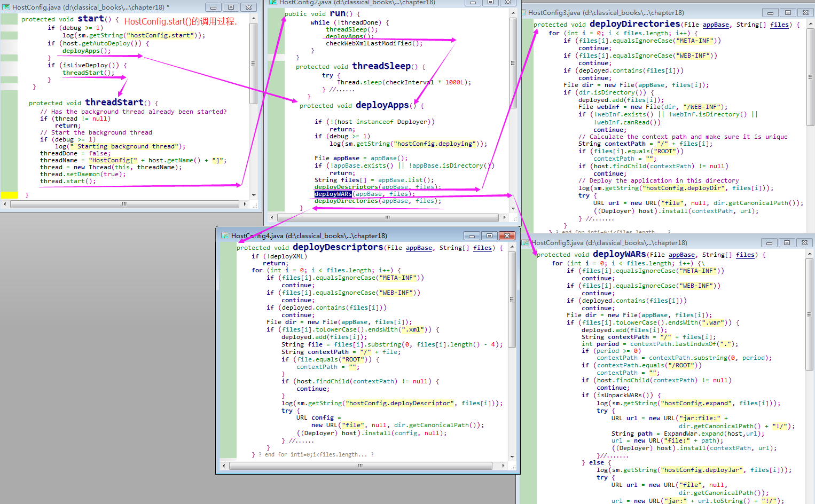Click HostConfig.java's horizontal scrollbar thumb
Image resolution: width=815 pixels, height=504 pixels.
click(x=124, y=204)
